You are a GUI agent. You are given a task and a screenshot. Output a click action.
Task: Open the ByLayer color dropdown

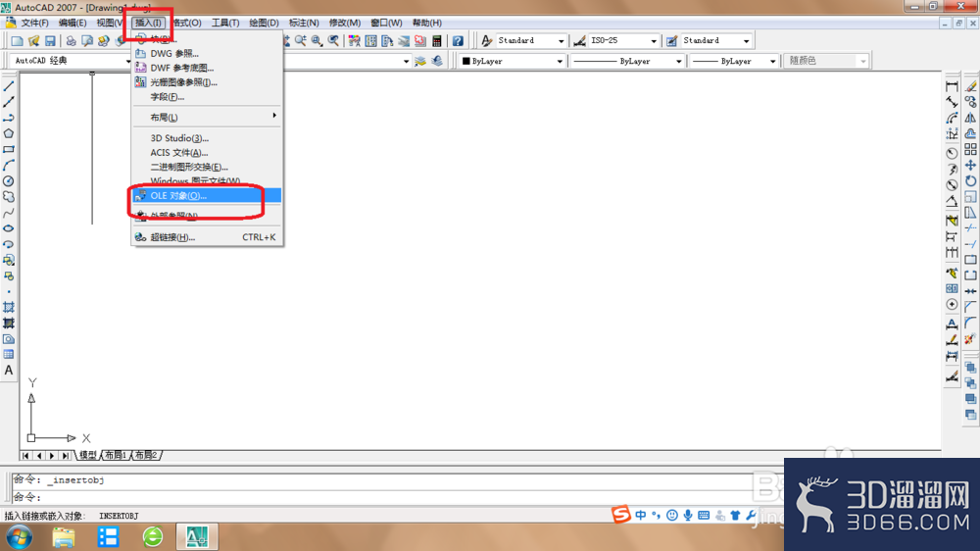pyautogui.click(x=512, y=61)
